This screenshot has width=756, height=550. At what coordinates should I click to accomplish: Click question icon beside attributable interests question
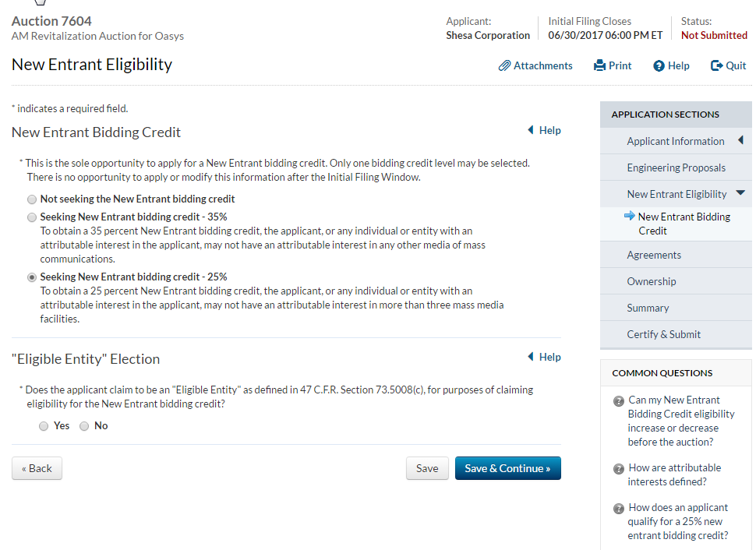pyautogui.click(x=619, y=469)
